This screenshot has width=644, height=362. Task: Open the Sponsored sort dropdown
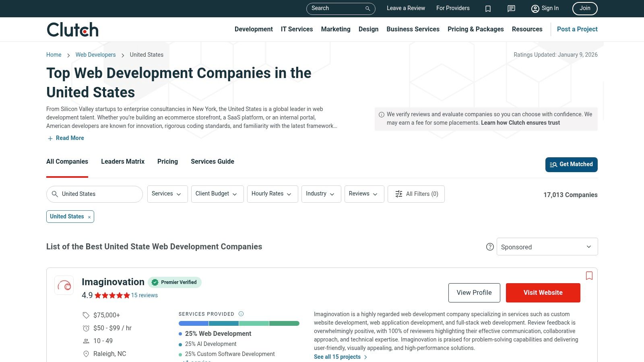(547, 247)
